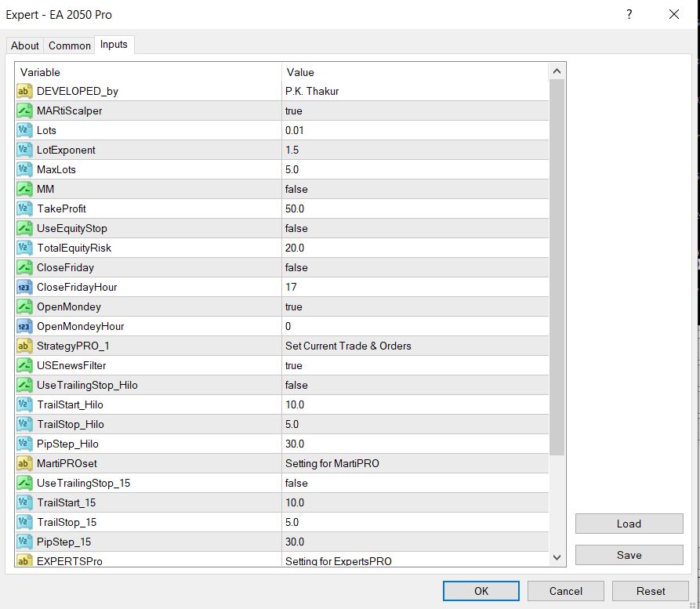
Task: Click the numeric icon next to TakeProfit
Action: 24,208
